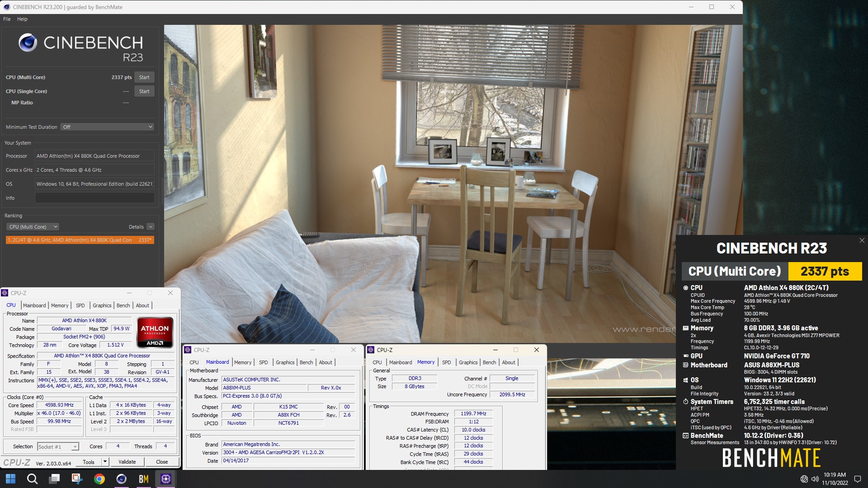Switch to Mainboard tab in first CPU-Z
868x488 pixels.
tap(34, 305)
